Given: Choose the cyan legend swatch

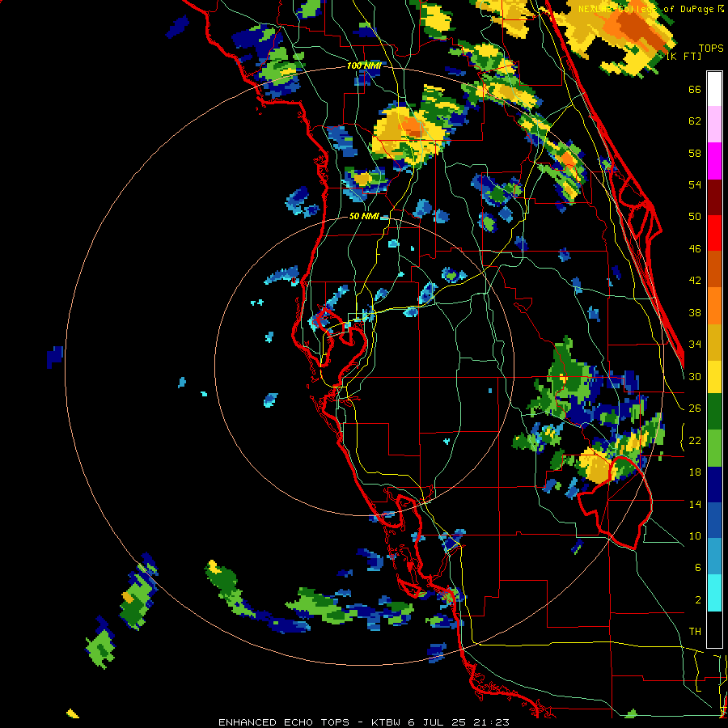Looking at the screenshot, I should pyautogui.click(x=714, y=593).
